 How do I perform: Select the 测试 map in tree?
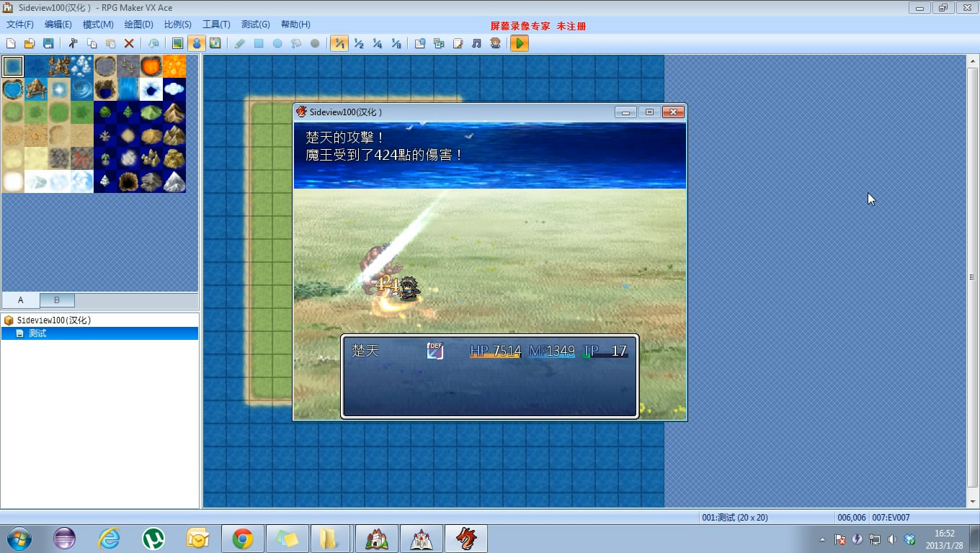point(37,333)
